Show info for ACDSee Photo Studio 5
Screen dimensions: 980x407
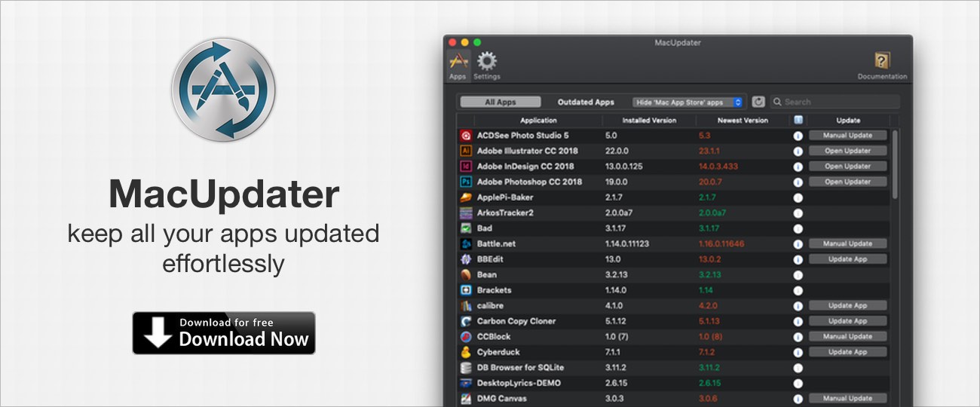798,136
